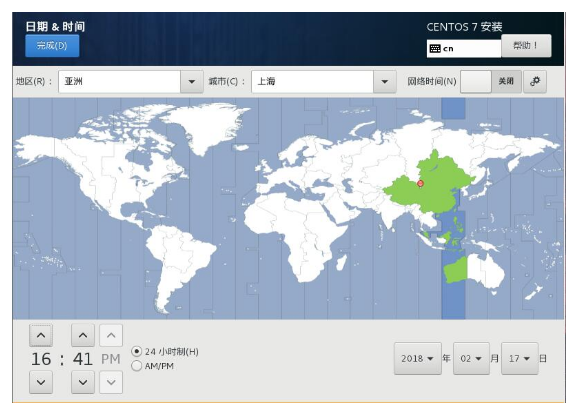Screen dimensions: 579x415
Task: Click the 帮助 help button
Action: [x=526, y=46]
